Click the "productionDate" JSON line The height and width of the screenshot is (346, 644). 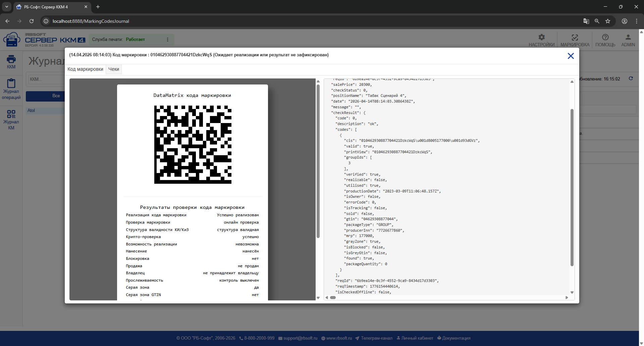(392, 191)
